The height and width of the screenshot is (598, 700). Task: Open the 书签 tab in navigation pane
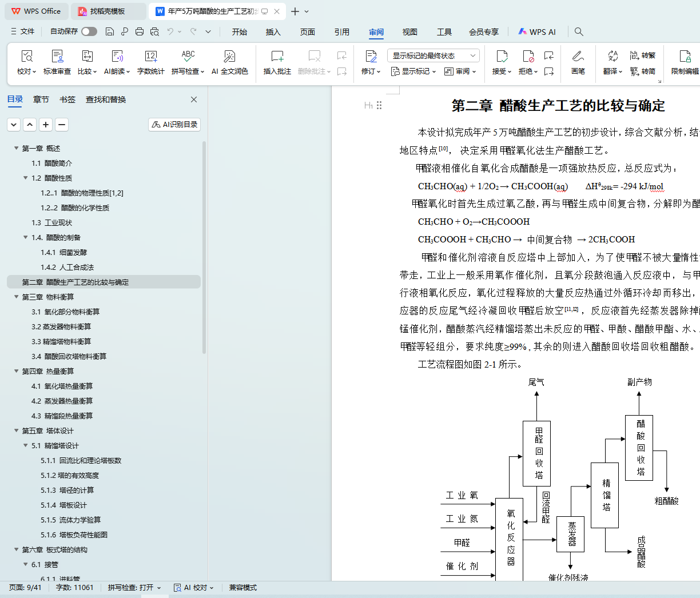click(67, 99)
